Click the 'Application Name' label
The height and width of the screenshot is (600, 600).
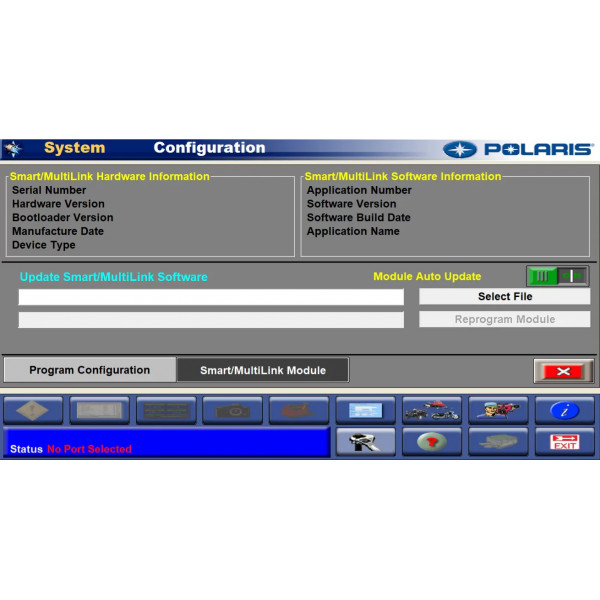coord(353,232)
